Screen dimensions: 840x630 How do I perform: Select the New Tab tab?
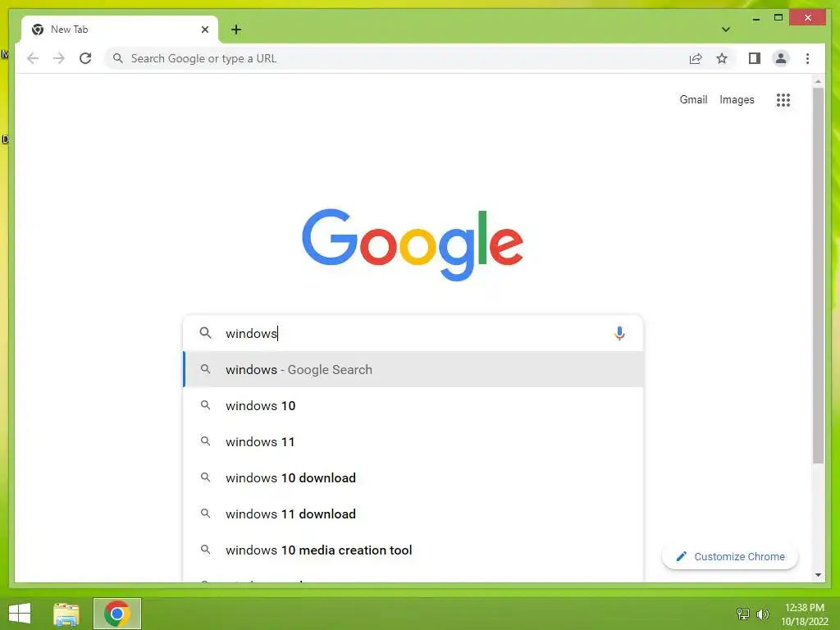[x=120, y=30]
